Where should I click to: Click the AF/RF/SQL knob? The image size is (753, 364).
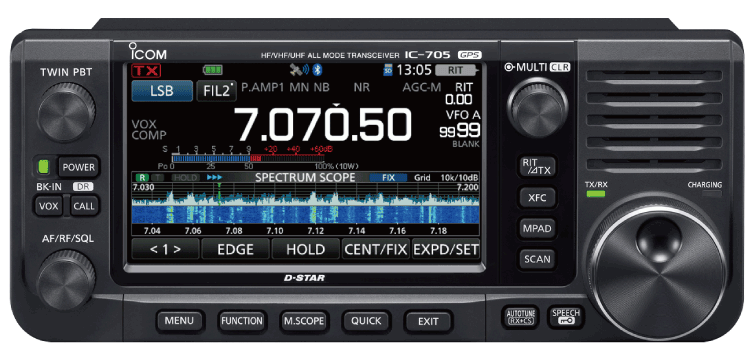pos(66,279)
